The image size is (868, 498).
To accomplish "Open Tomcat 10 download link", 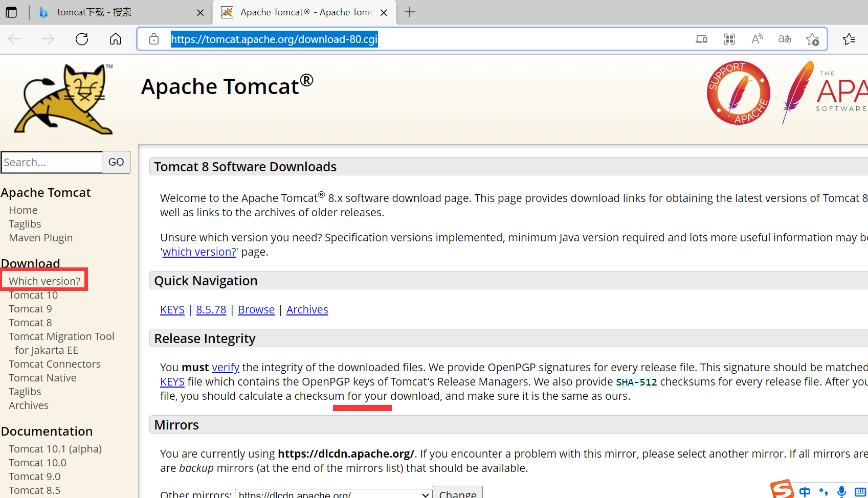I will pos(33,295).
